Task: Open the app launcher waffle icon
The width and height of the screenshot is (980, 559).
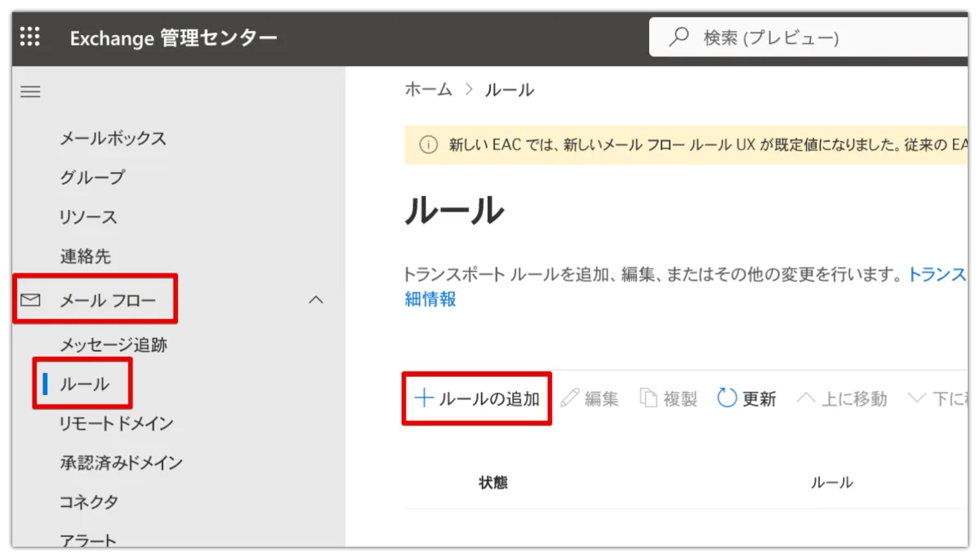Action: (30, 37)
